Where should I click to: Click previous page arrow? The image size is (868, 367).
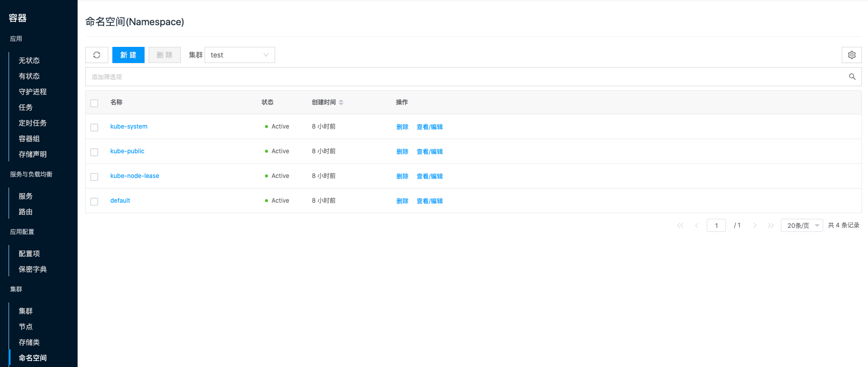point(696,225)
